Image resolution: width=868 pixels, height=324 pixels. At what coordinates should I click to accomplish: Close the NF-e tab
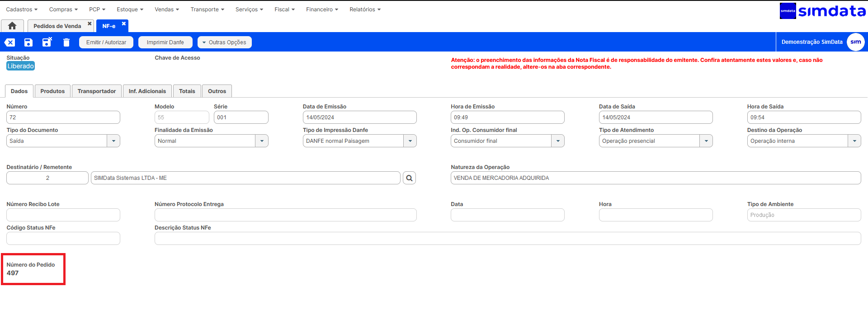(123, 23)
